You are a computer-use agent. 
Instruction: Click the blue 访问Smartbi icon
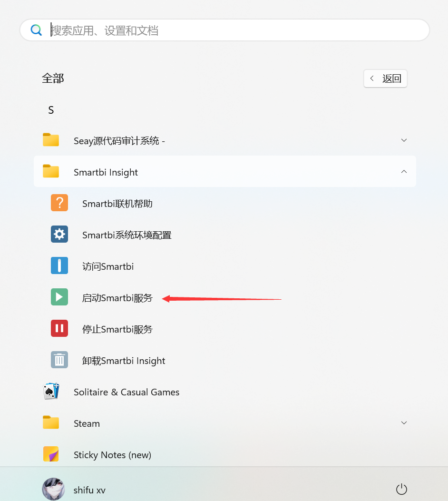tap(59, 265)
